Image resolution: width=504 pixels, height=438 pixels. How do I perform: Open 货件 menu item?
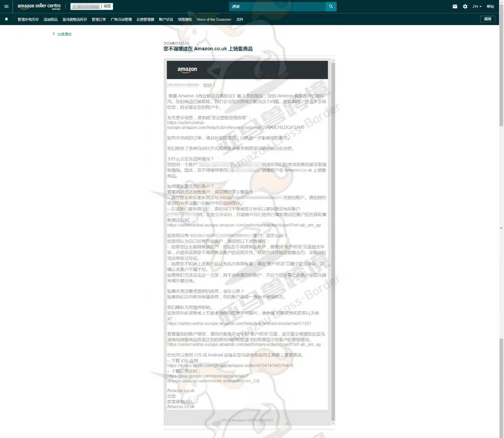pos(240,19)
